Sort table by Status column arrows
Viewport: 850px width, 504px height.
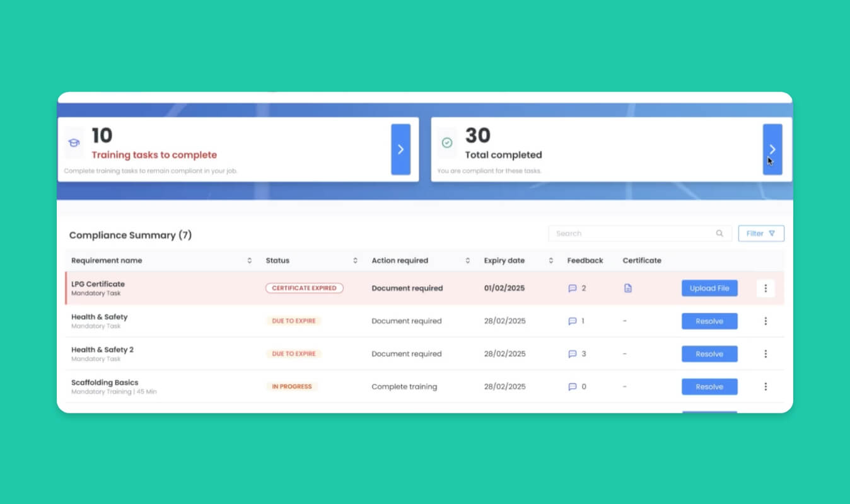coord(355,261)
